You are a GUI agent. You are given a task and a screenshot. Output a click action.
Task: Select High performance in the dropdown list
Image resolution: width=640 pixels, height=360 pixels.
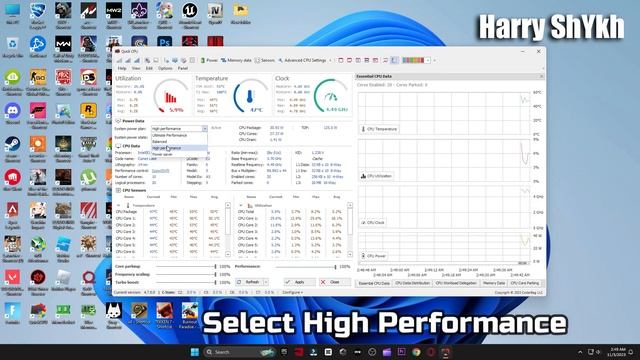coord(179,148)
